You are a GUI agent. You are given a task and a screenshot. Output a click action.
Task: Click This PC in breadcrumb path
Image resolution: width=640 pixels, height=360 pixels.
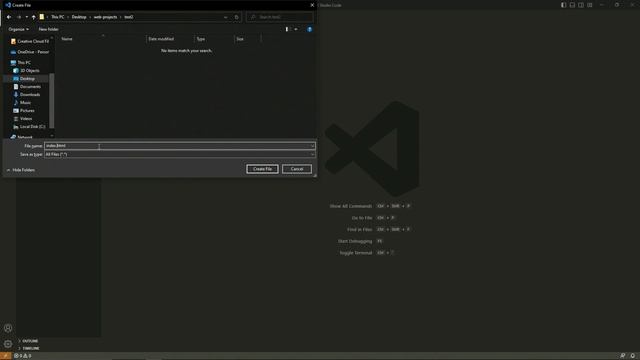(x=58, y=17)
